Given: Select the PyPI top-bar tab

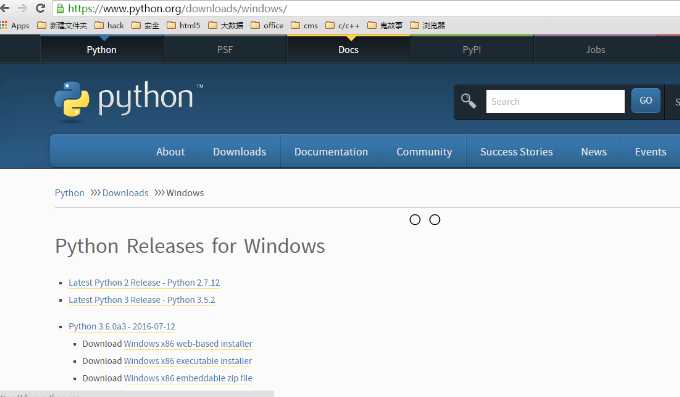Looking at the screenshot, I should point(472,50).
